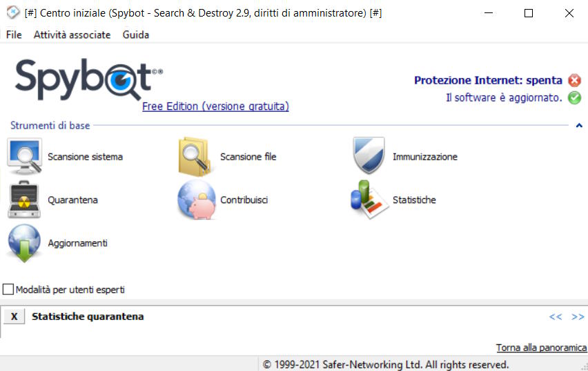Click the Spybot logo
The height and width of the screenshot is (371, 588).
pos(89,79)
